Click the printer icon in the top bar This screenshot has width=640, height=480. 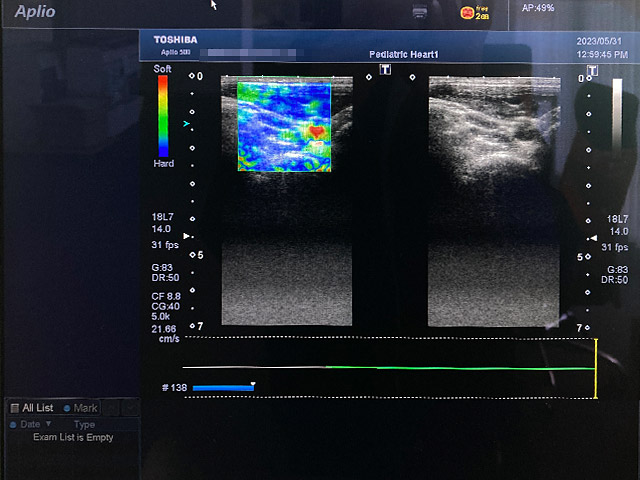420,12
